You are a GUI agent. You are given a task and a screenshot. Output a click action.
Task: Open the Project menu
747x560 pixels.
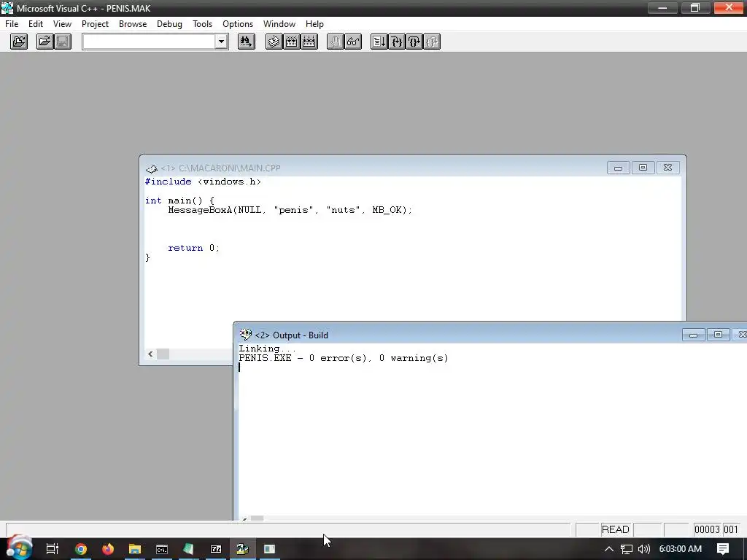(x=95, y=24)
